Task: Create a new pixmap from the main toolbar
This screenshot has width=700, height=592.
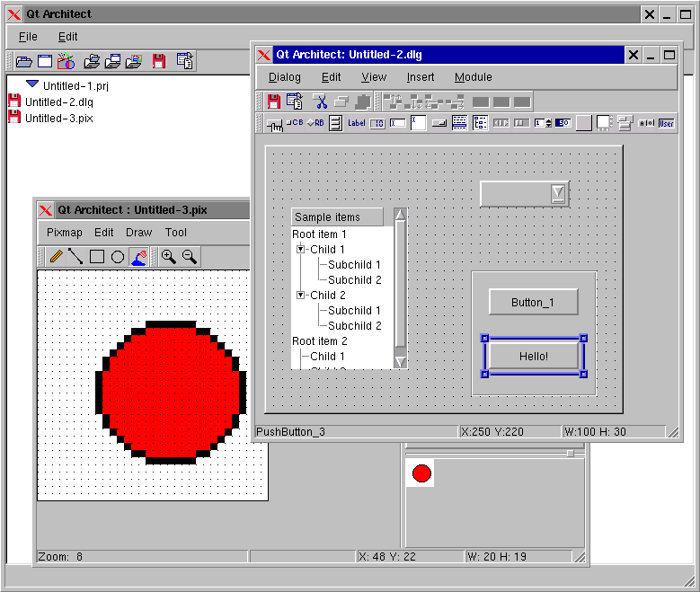Action: pos(66,61)
